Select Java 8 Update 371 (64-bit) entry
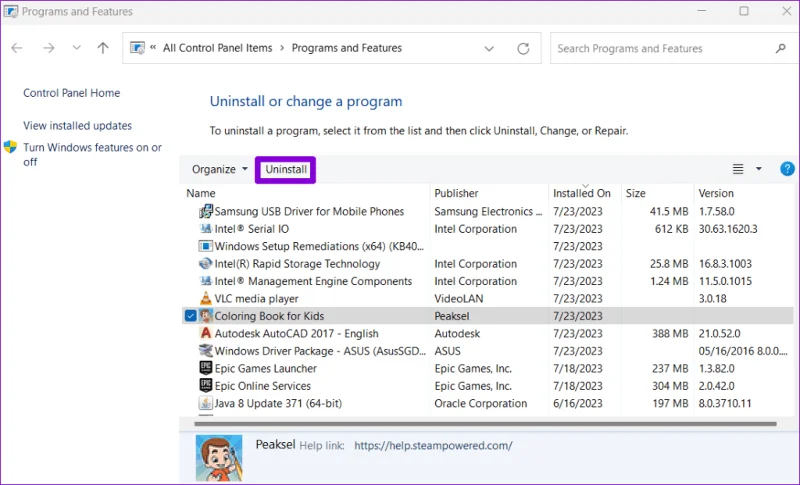The height and width of the screenshot is (485, 800). (278, 403)
